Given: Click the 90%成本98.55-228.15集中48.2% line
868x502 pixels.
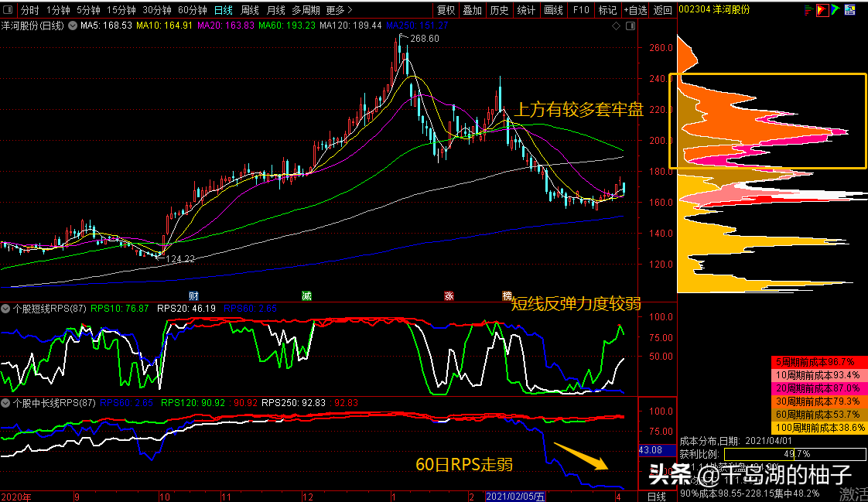Looking at the screenshot, I should click(750, 493).
